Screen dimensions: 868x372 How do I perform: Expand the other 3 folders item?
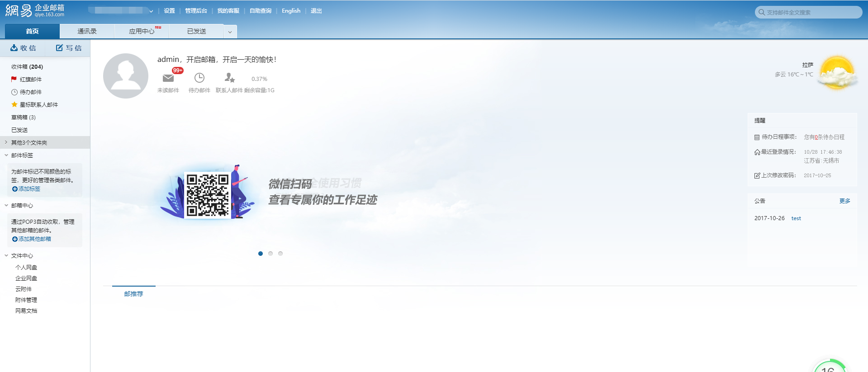(x=29, y=143)
